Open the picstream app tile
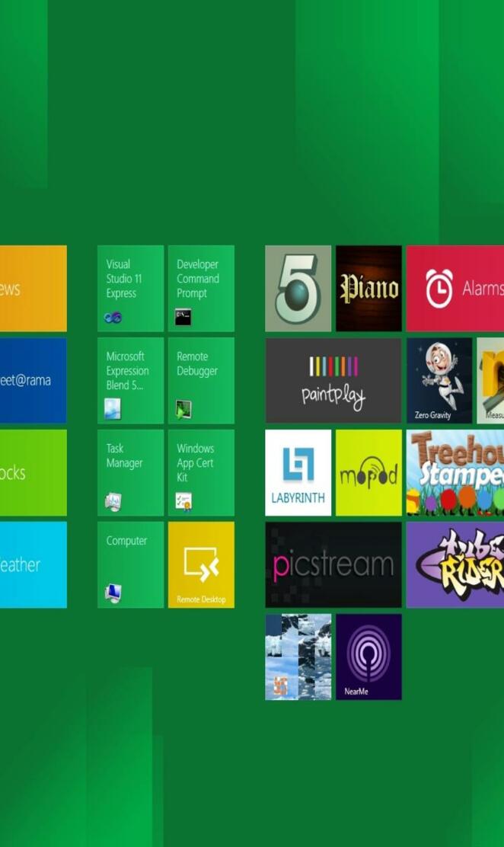The height and width of the screenshot is (847, 504). 333,564
